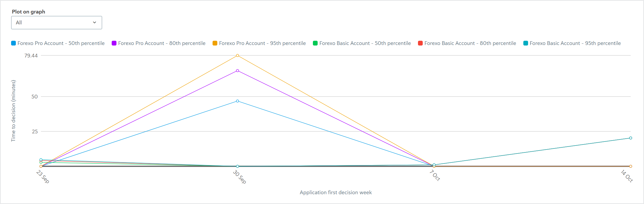Click the chevron on the All selector

tap(95, 22)
